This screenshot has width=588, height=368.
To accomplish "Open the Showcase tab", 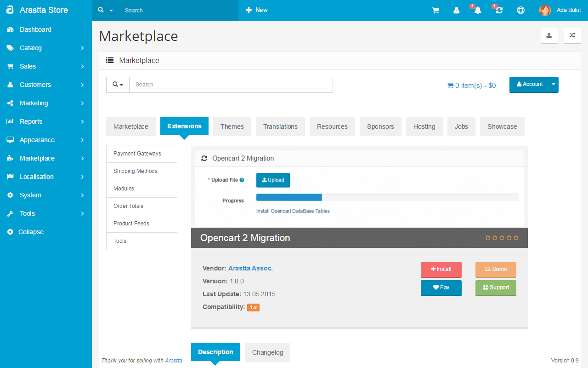I will tap(502, 126).
